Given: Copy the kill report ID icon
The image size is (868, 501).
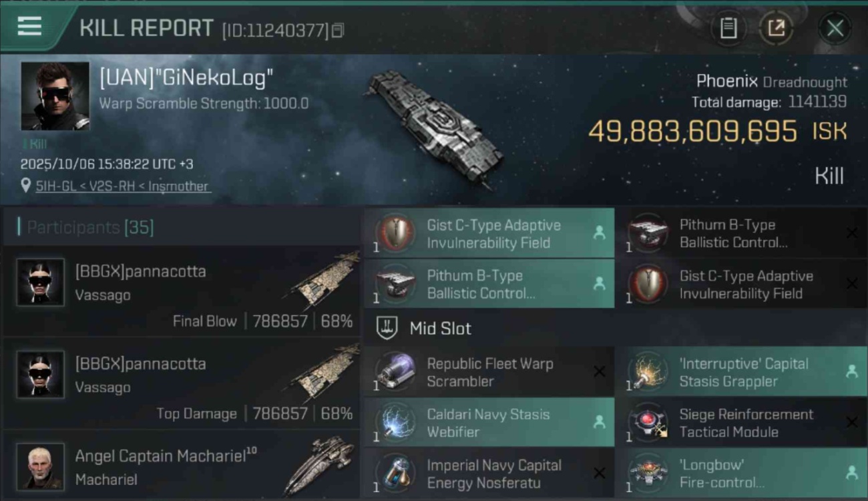Looking at the screenshot, I should pos(338,30).
